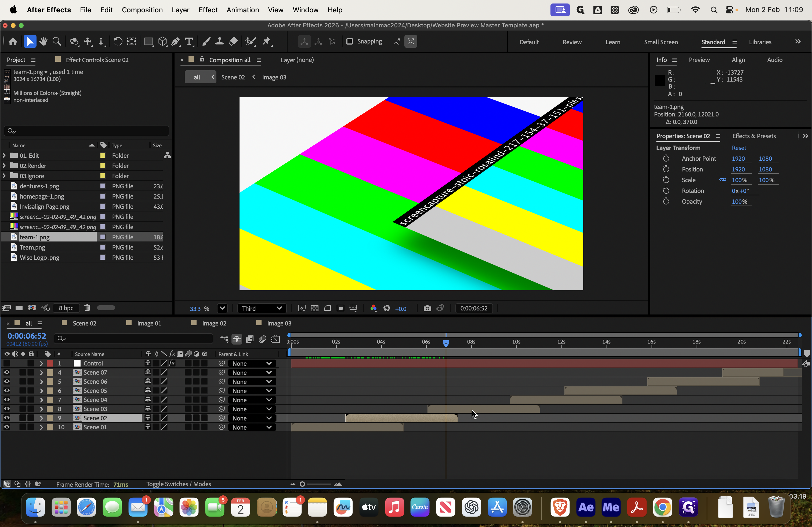Click the timeline layer search field
This screenshot has height=527, width=812.
click(133, 338)
